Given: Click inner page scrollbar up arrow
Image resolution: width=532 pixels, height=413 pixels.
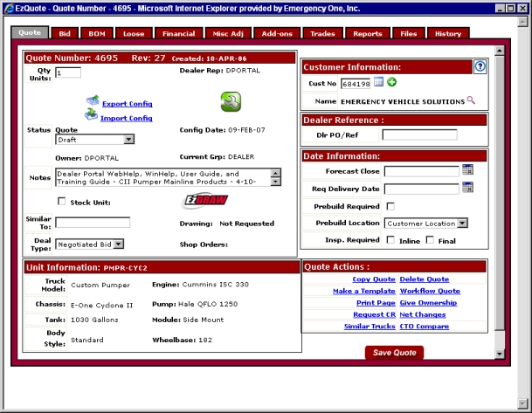Looking at the screenshot, I should (x=500, y=51).
